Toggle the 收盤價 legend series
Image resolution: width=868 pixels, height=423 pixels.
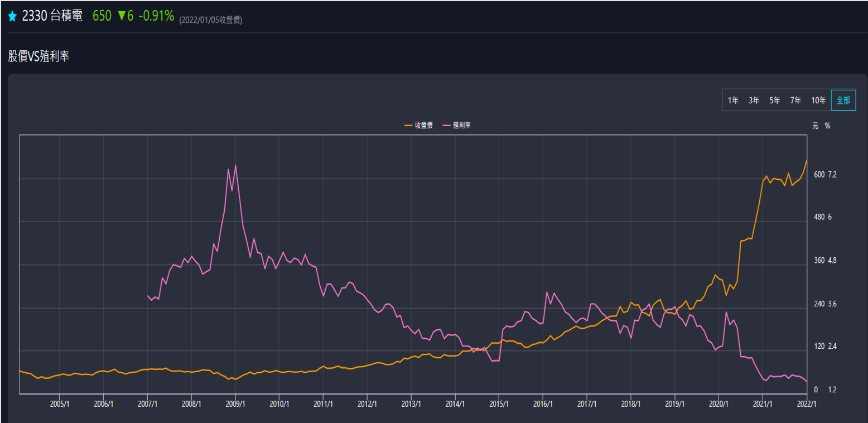423,126
